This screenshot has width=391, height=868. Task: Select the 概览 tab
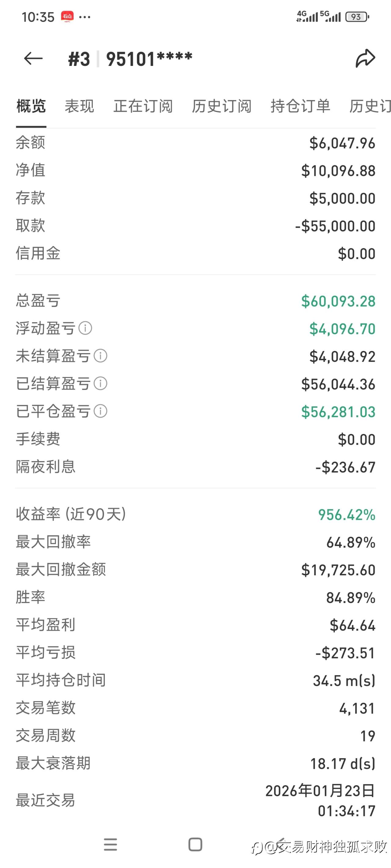31,106
